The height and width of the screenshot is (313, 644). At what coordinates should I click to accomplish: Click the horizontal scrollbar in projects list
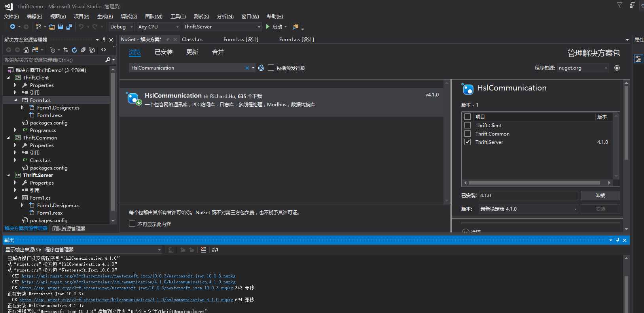tap(534, 183)
